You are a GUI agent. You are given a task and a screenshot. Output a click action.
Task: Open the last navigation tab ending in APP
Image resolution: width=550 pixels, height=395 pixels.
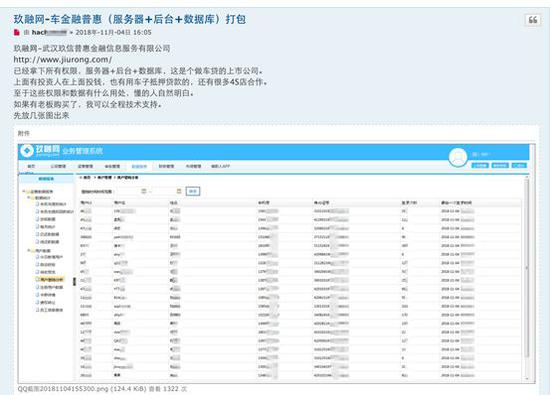[x=220, y=166]
